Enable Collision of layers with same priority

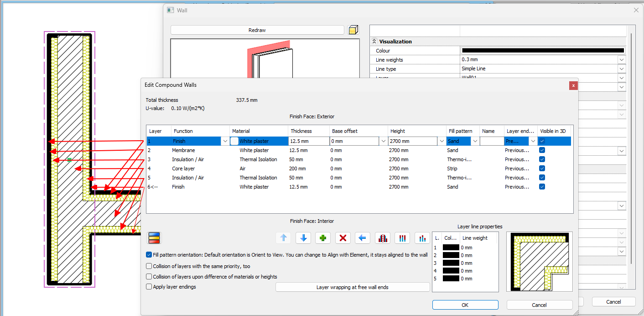click(149, 266)
